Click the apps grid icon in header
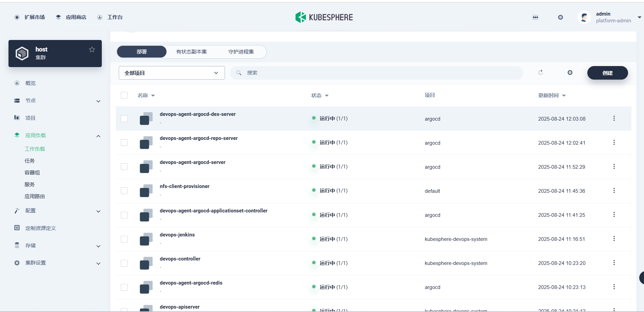The width and height of the screenshot is (644, 312). pos(535,17)
